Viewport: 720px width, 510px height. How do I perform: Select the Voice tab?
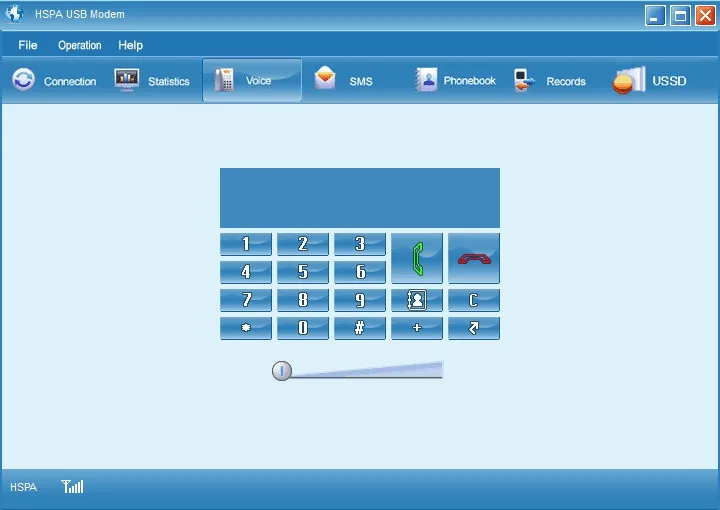[x=252, y=80]
